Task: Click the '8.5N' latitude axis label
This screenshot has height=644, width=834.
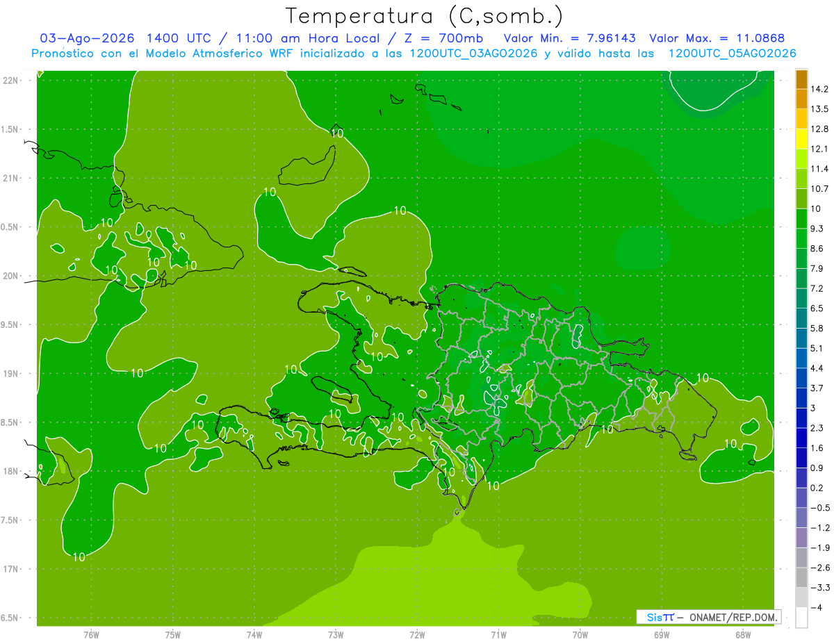Action: pyautogui.click(x=10, y=422)
